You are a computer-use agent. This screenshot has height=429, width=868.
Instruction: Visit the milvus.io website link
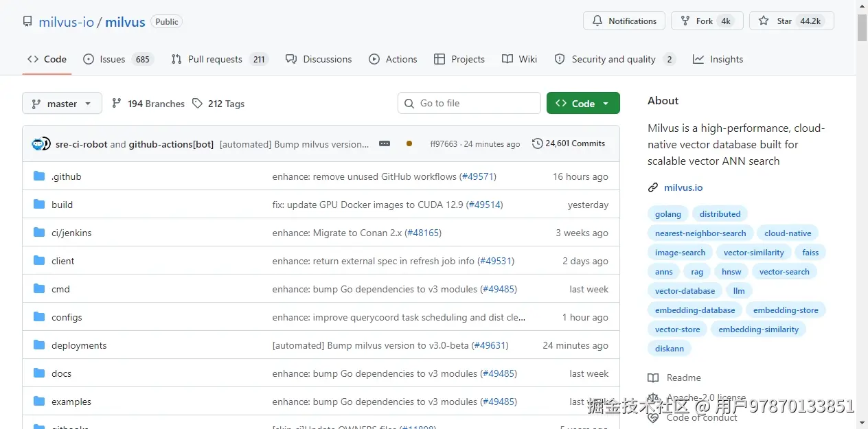pos(683,187)
